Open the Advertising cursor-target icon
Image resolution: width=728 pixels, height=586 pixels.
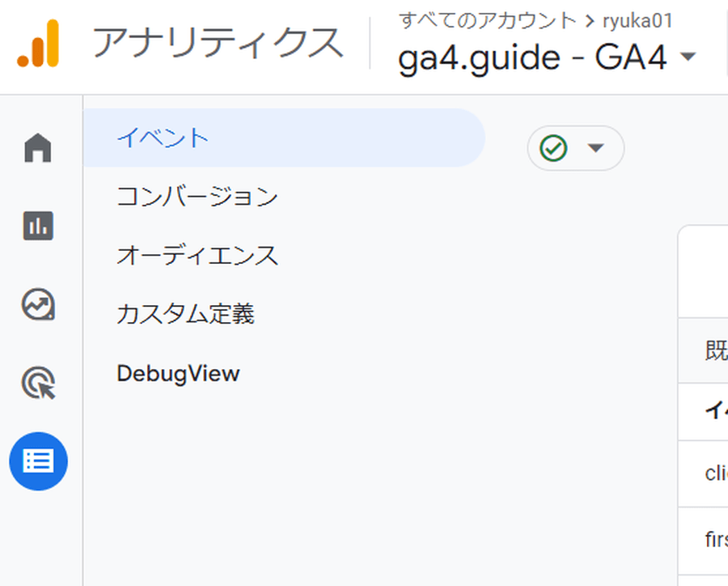pos(38,383)
